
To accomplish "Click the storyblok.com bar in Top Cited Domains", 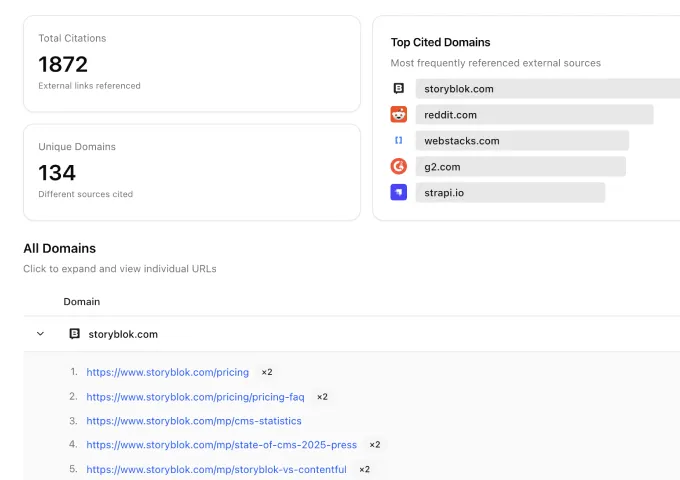I will [x=548, y=88].
